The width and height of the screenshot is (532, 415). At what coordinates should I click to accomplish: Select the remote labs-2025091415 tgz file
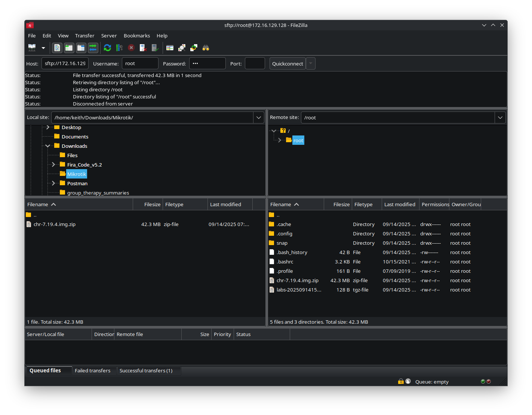(387, 290)
